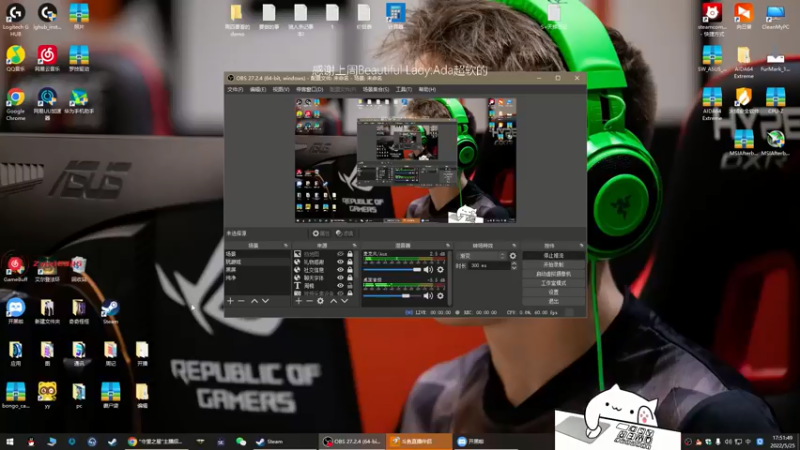Remove the source with the minus icon
Viewport: 800px width, 450px height.
click(x=309, y=301)
